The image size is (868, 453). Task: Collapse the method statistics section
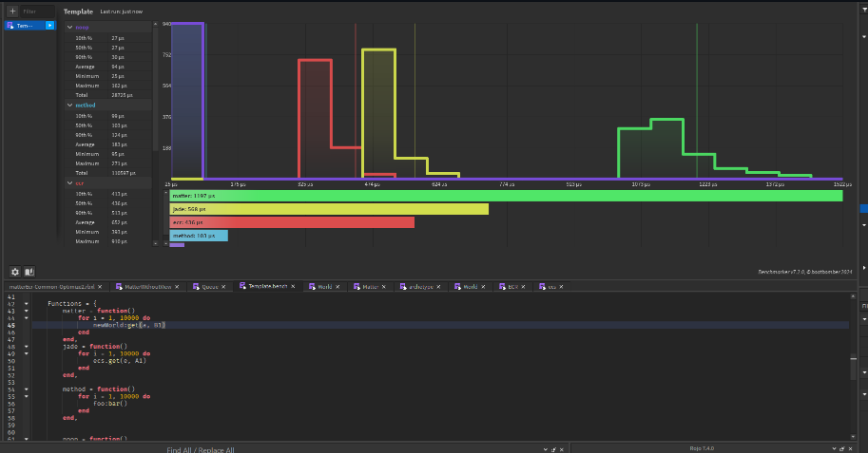coord(70,105)
